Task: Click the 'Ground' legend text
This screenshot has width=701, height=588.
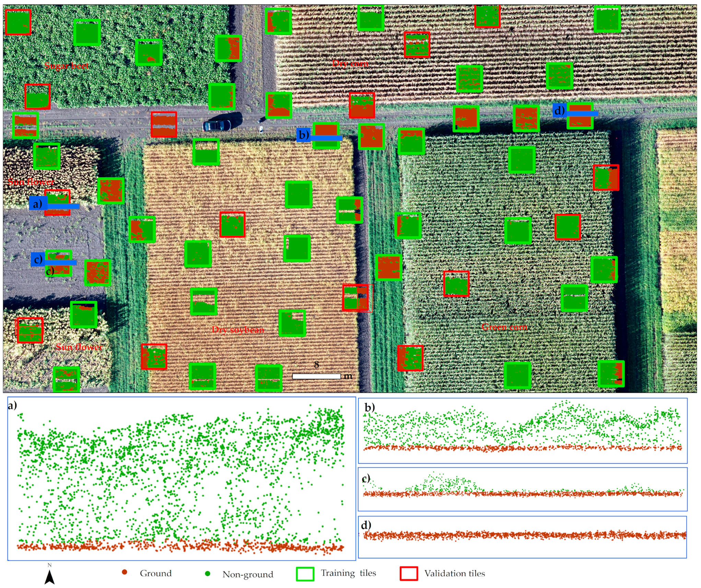Action: point(156,573)
